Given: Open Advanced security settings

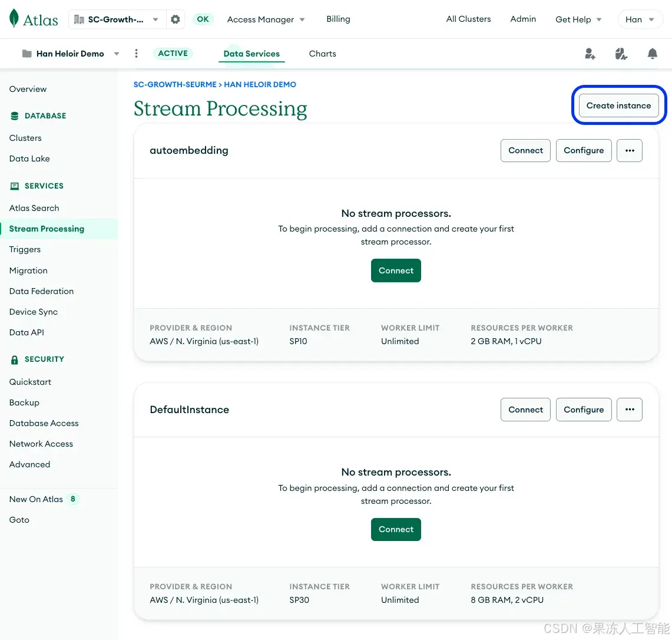Looking at the screenshot, I should pyautogui.click(x=29, y=464).
